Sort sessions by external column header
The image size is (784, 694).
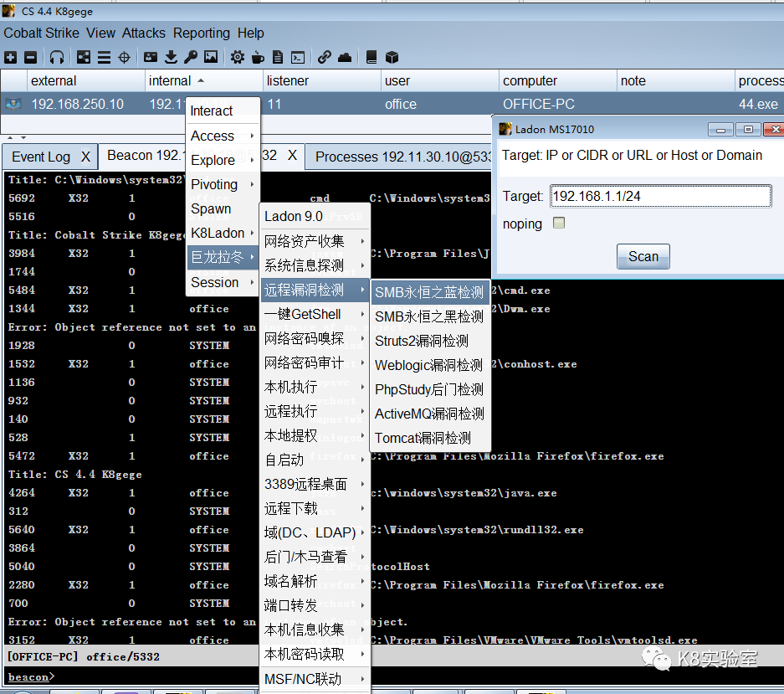(x=86, y=80)
